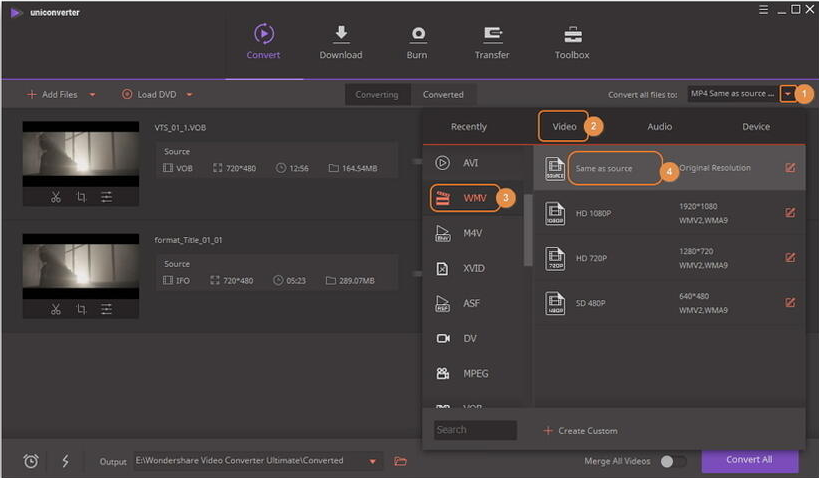
Task: Open the Converted tab
Action: (443, 95)
